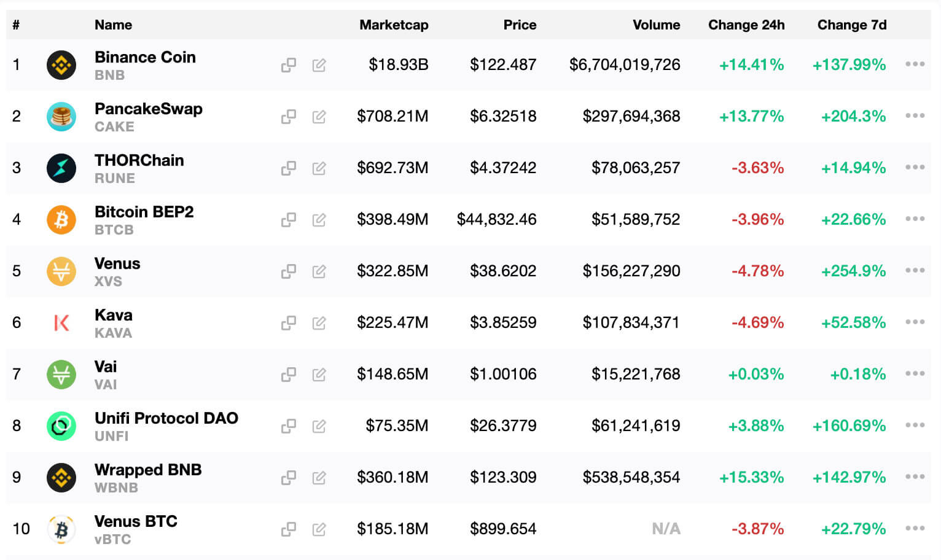Screen dimensions: 941x560
Task: Click the CAKE ticker under PancakeSwap
Action: pyautogui.click(x=114, y=127)
